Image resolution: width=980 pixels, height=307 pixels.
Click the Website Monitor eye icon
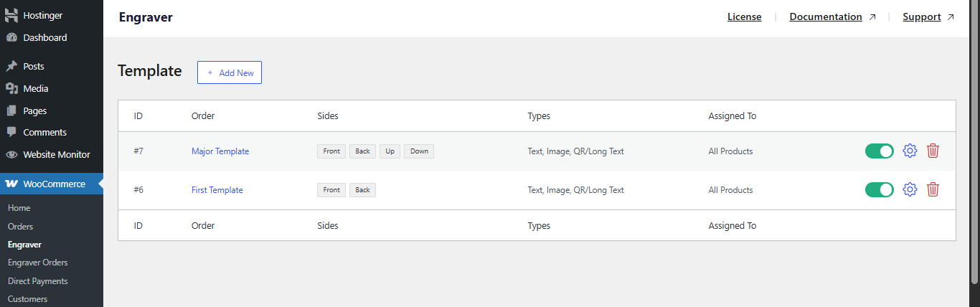pyautogui.click(x=11, y=154)
